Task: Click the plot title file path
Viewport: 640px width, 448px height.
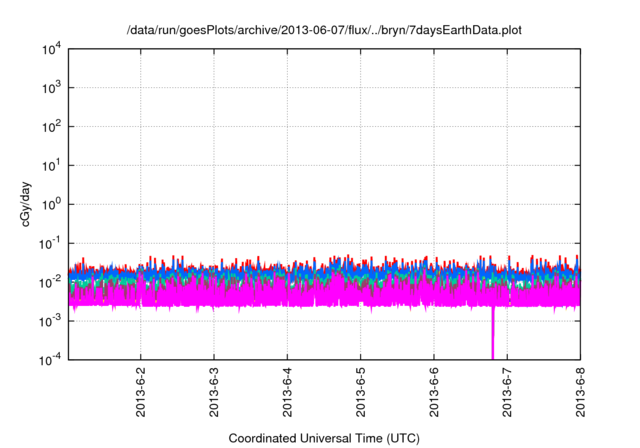Action: tap(324, 30)
